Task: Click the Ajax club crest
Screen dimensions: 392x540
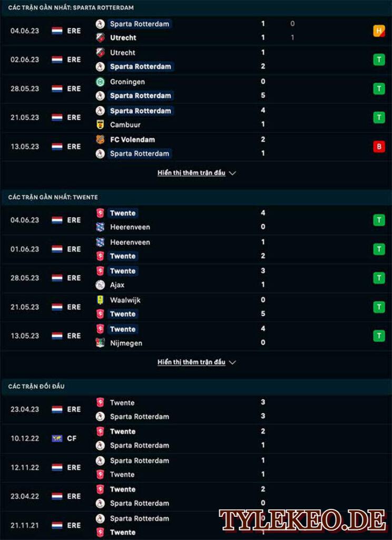Action: pyautogui.click(x=100, y=285)
